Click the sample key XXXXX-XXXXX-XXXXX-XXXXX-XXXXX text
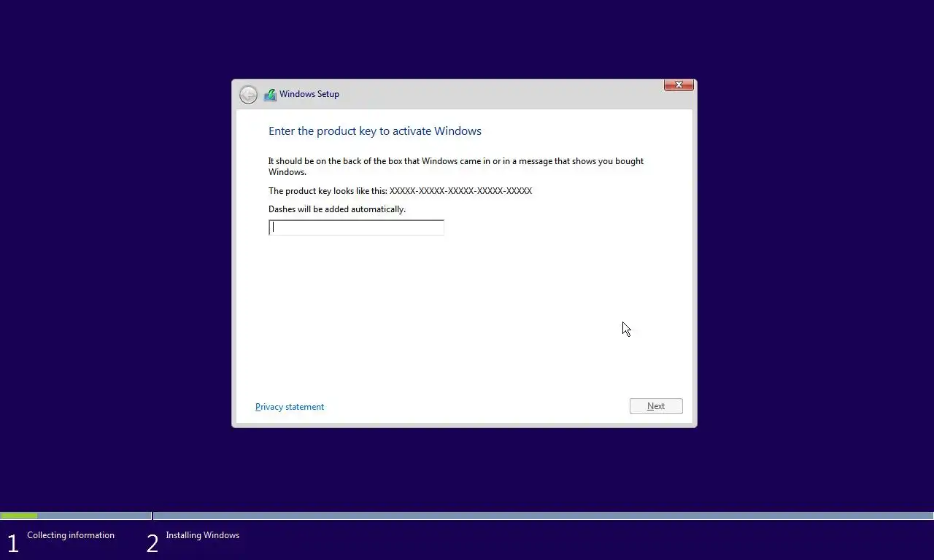 [460, 191]
